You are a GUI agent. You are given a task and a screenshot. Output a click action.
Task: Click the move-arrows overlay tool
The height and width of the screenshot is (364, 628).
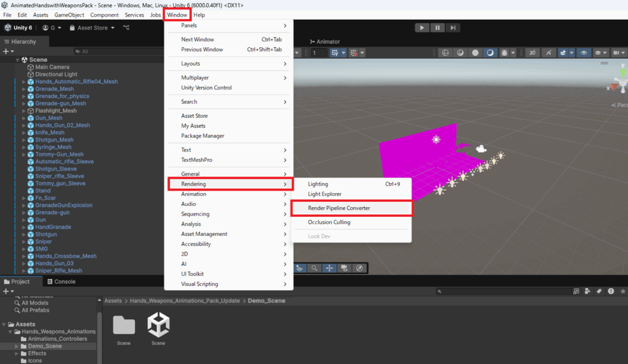click(329, 268)
